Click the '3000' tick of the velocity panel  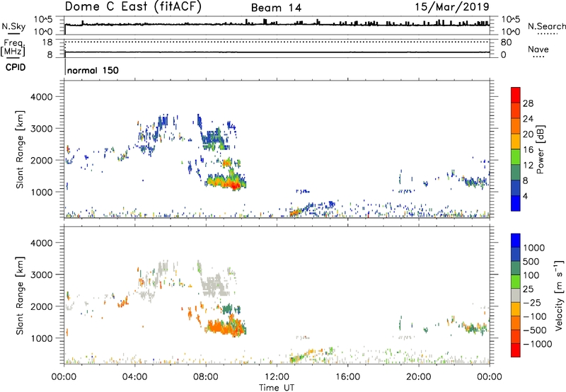[41, 275]
